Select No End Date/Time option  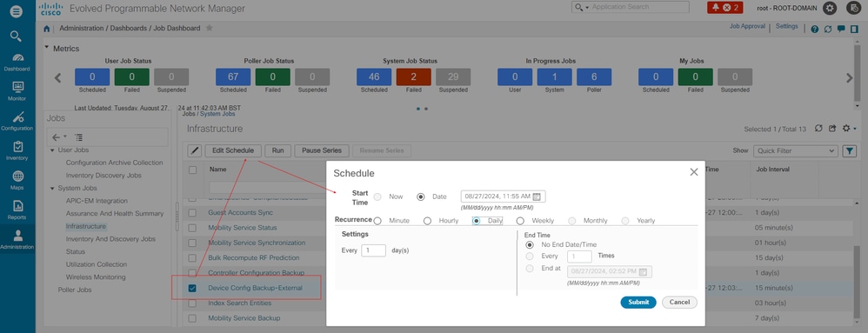(530, 244)
